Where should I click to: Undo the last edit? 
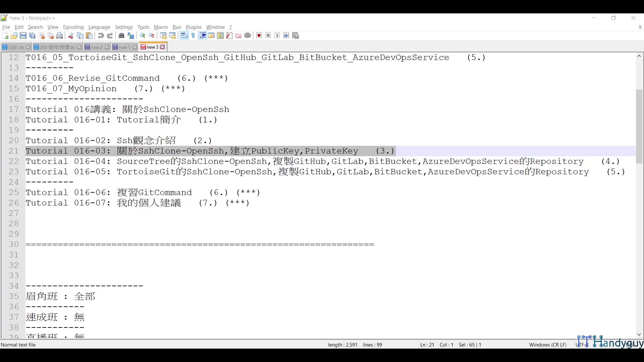coord(101,36)
